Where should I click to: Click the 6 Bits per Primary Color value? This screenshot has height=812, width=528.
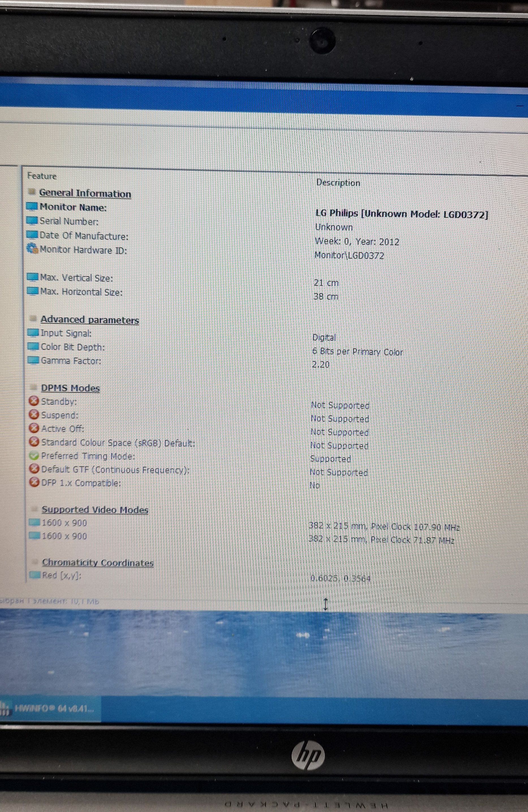pyautogui.click(x=357, y=352)
